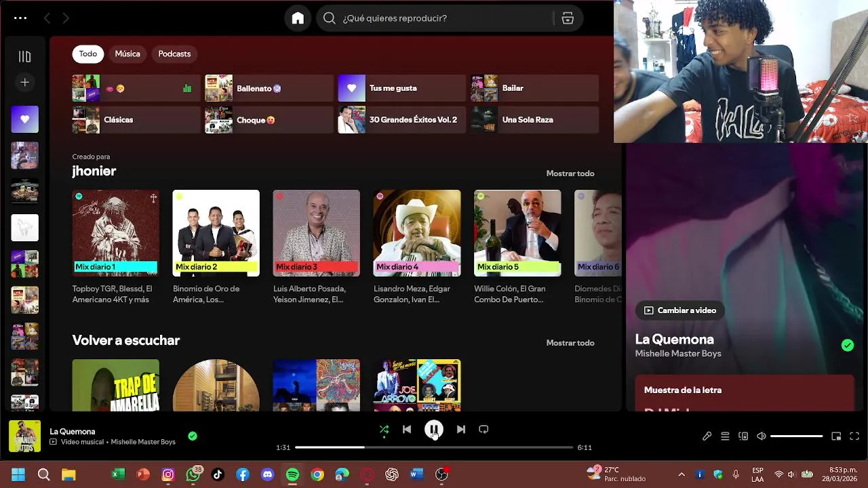This screenshot has width=868, height=488.
Task: Open the miniplayer icon
Action: point(836,436)
